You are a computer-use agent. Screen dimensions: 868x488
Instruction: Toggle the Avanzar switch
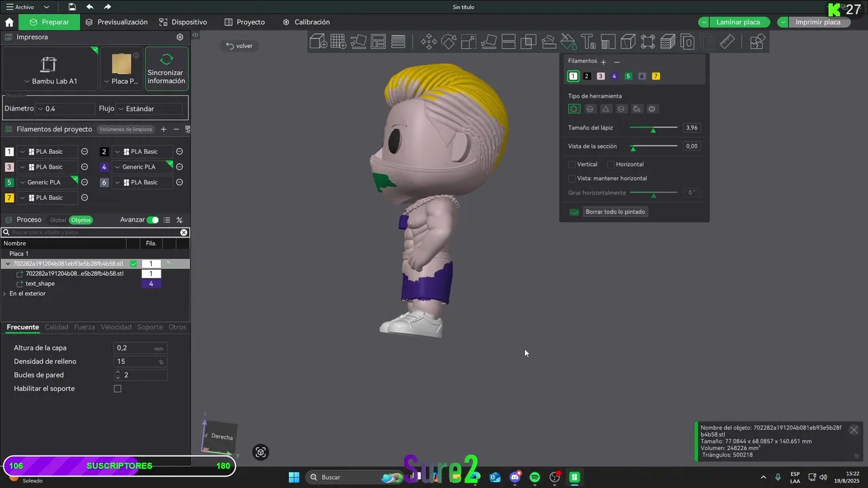coord(153,220)
